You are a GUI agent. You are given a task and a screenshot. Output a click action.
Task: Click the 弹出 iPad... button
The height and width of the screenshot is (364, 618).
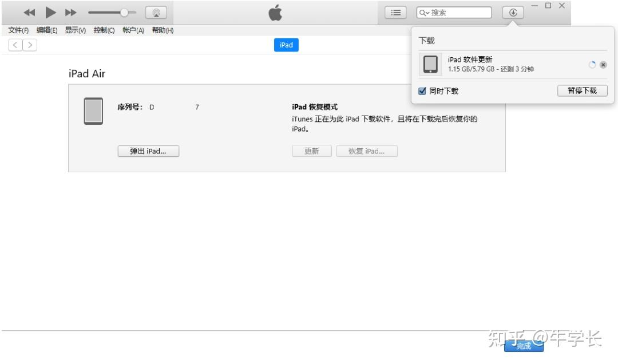coord(148,151)
